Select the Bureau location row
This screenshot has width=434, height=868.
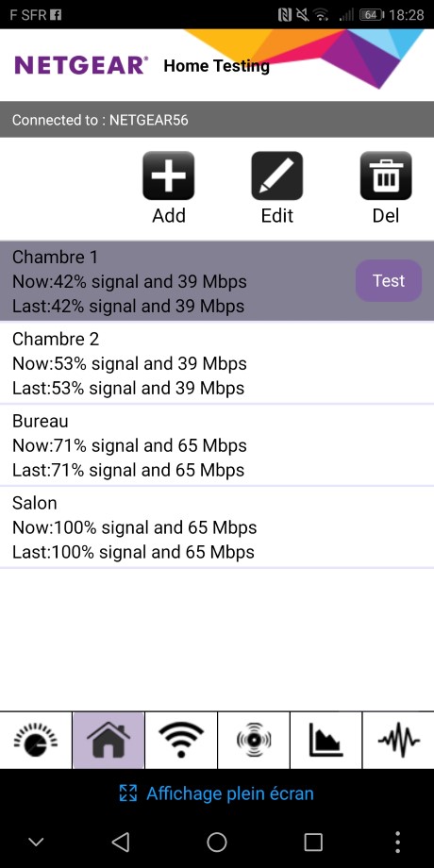(217, 445)
